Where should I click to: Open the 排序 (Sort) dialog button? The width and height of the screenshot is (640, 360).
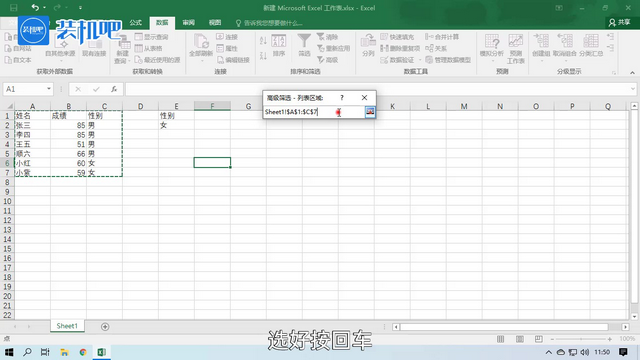pyautogui.click(x=279, y=46)
